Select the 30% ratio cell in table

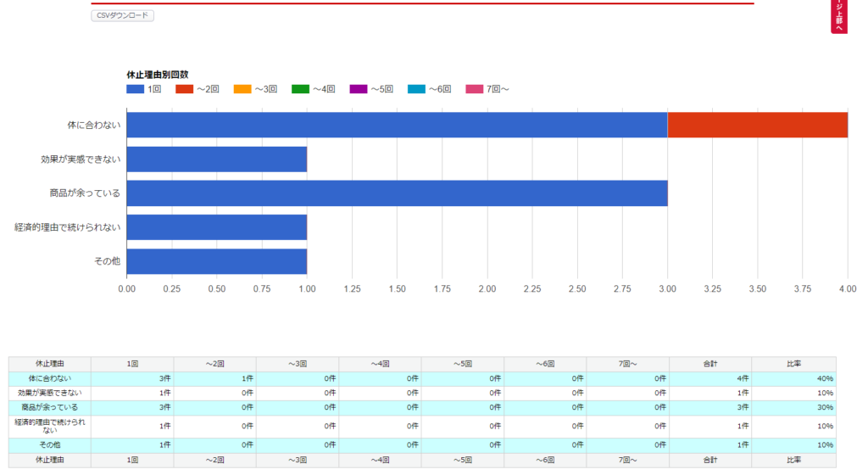tap(793, 407)
